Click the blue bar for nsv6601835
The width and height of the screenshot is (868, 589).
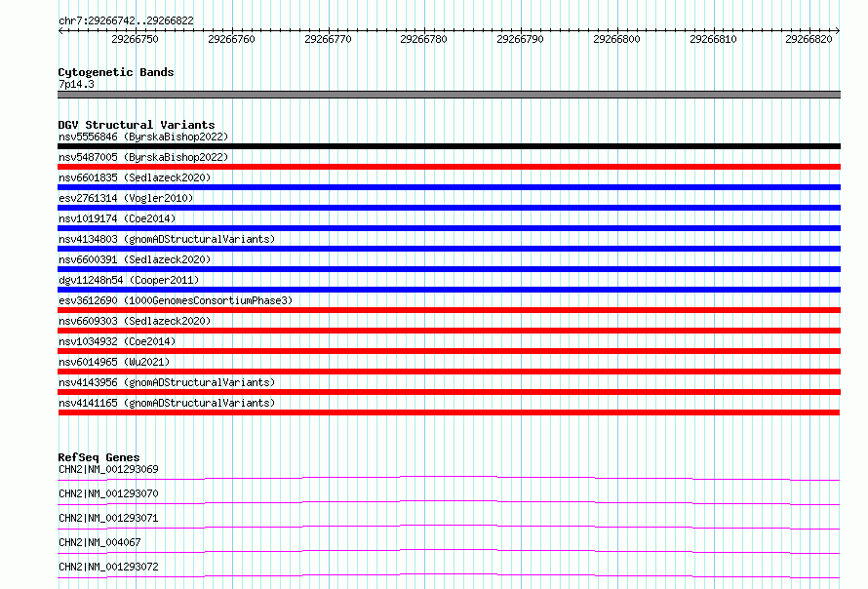[449, 187]
